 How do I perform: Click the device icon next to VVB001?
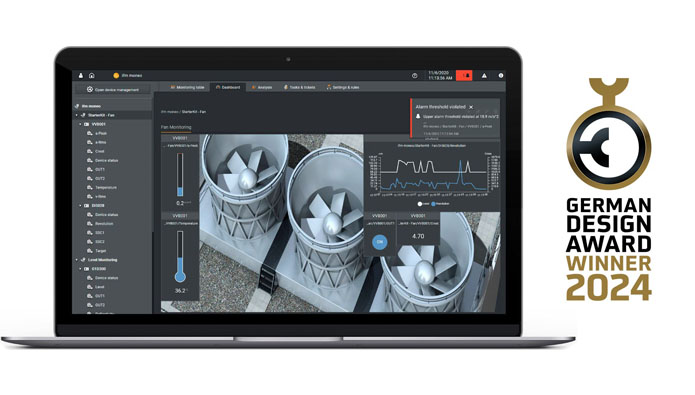tap(86, 124)
